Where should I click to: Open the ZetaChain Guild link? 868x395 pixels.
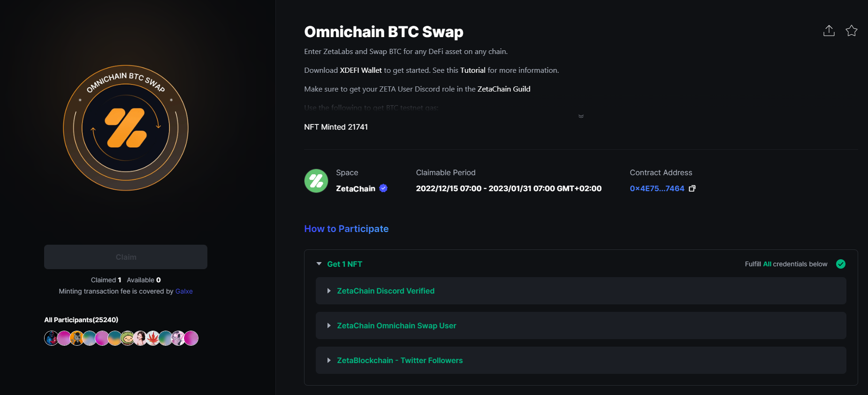(504, 89)
